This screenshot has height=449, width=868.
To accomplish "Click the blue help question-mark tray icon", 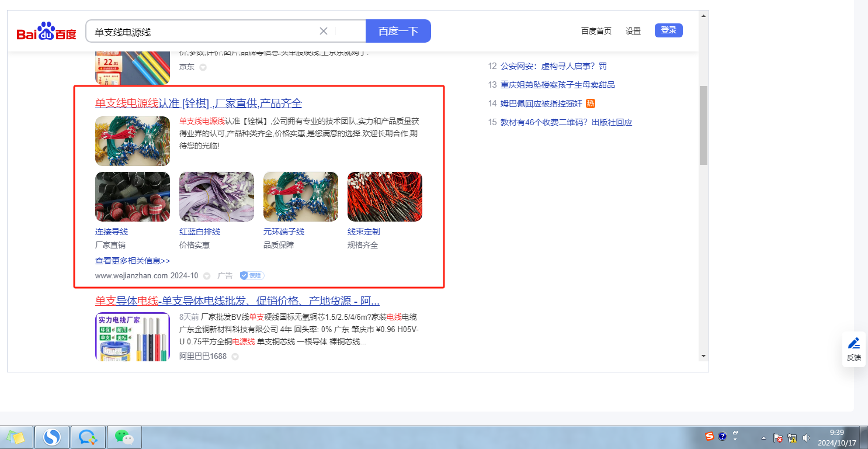I will (723, 436).
